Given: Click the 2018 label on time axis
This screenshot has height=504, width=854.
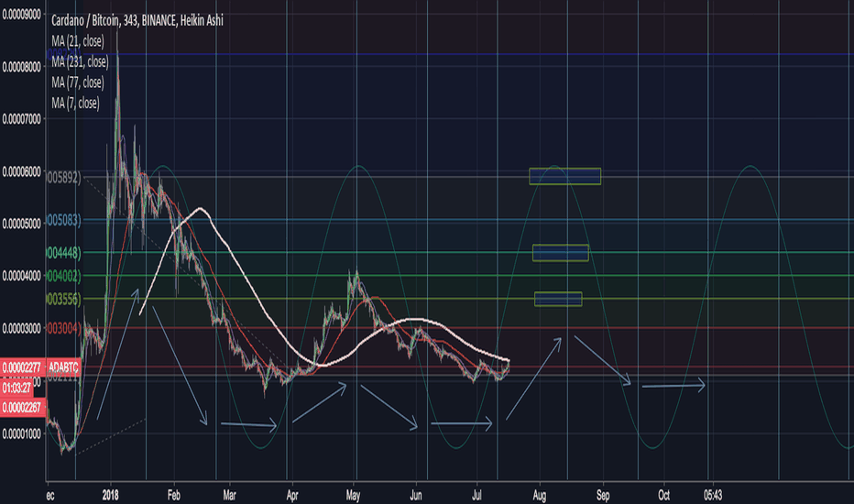Looking at the screenshot, I should pos(111,495).
